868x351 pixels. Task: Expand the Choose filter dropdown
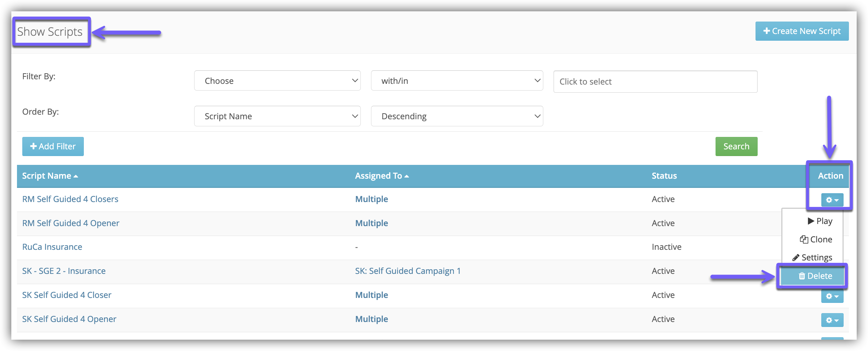277,81
